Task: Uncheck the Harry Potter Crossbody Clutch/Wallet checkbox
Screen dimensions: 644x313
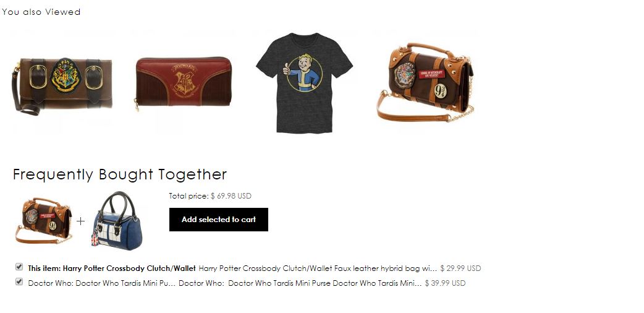Action: click(x=19, y=267)
